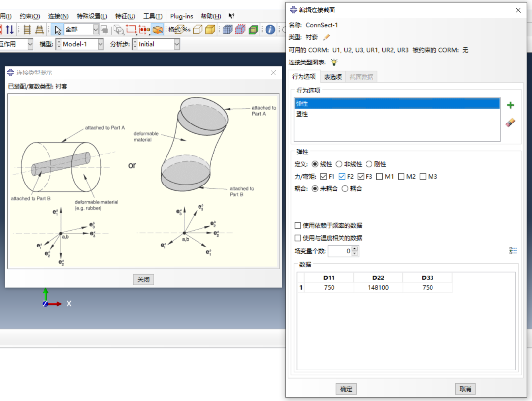
Task: Uncheck the F2 force checkbox
Action: (x=342, y=176)
